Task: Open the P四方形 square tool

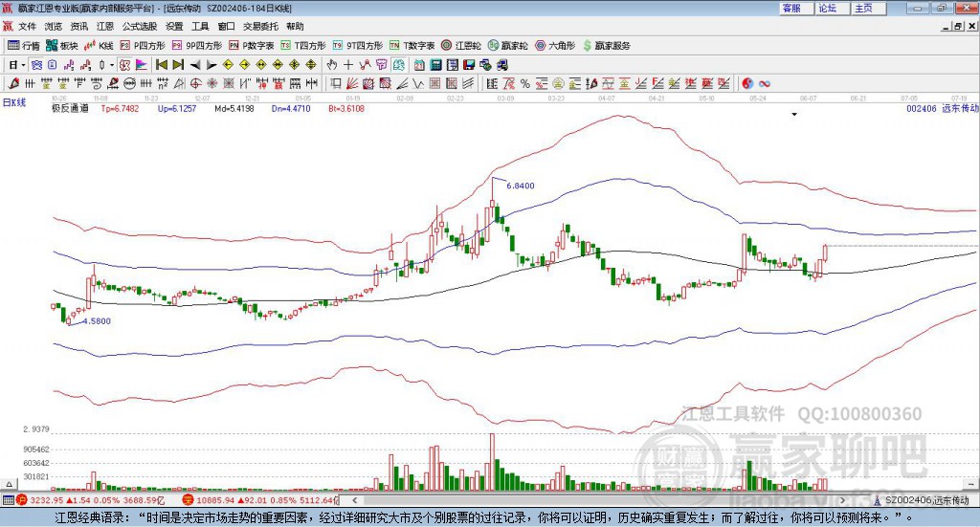Action: tap(143, 46)
